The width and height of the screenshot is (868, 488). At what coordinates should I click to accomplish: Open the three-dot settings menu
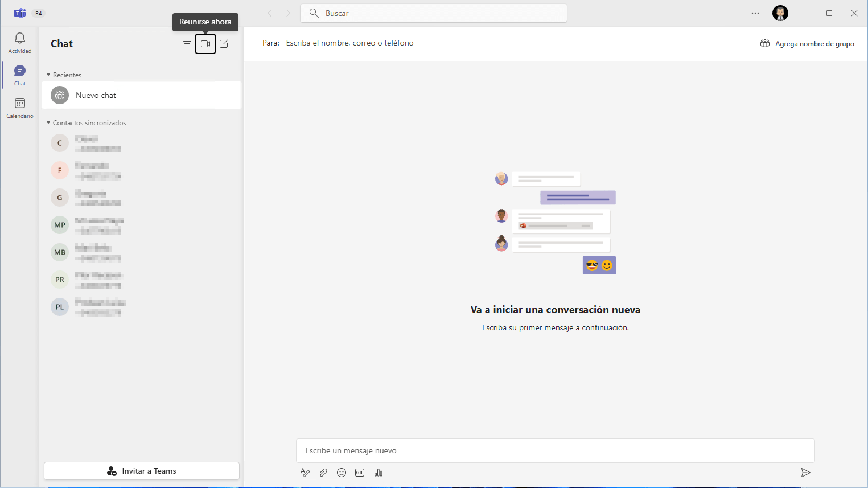point(755,13)
